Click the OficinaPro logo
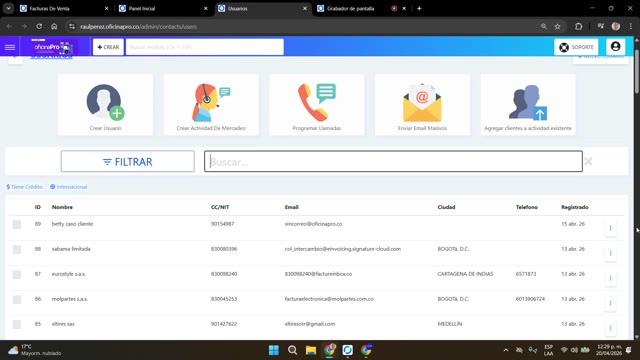 pyautogui.click(x=52, y=47)
